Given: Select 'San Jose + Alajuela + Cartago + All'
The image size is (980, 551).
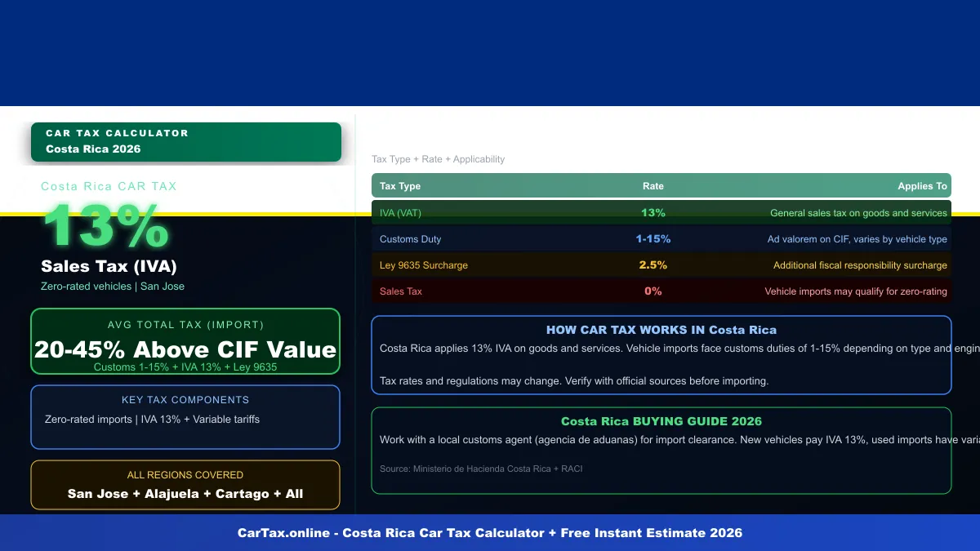Looking at the screenshot, I should (185, 494).
